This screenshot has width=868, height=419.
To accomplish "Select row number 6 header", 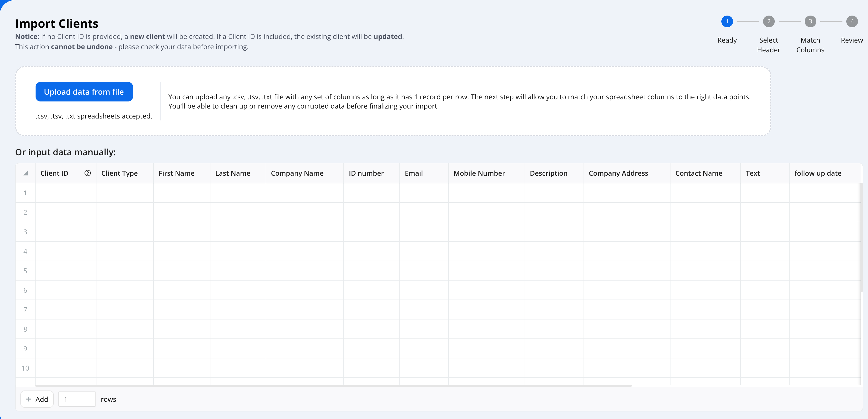I will tap(25, 291).
